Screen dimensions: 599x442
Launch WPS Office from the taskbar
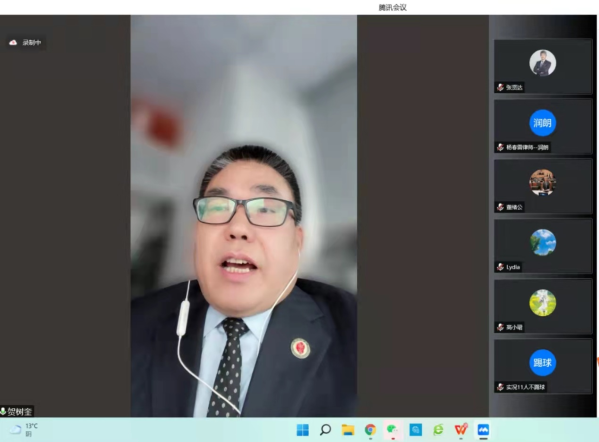point(461,430)
